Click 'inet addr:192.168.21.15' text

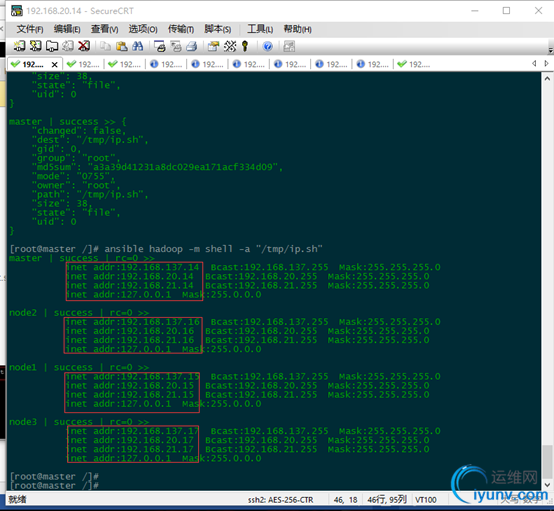(x=130, y=394)
